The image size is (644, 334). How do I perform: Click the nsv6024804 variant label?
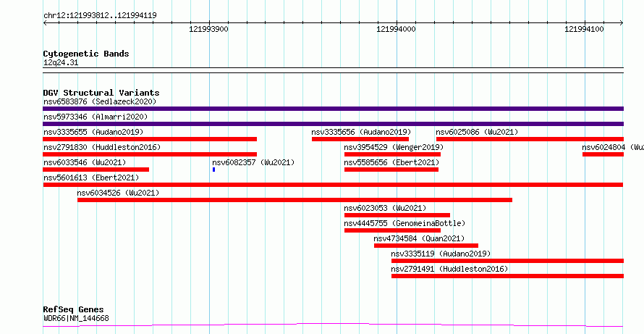coord(613,147)
